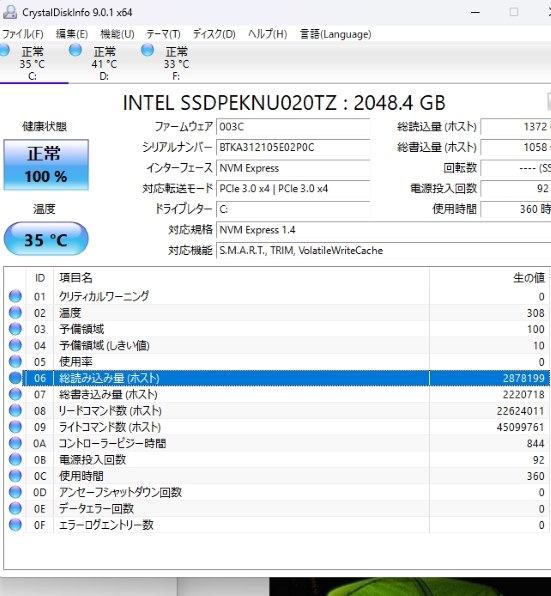551x596 pixels.
Task: Select row 01 クリティカルワーニング
Action: coord(277,296)
